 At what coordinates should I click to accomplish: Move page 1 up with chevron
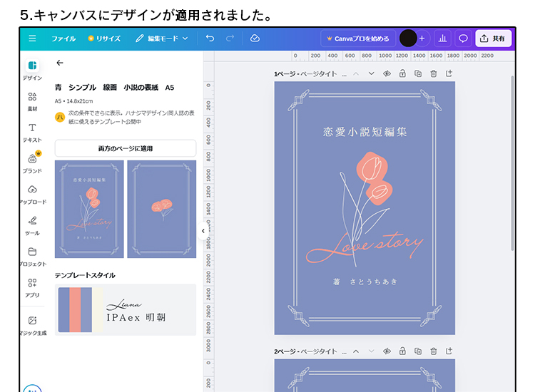click(356, 73)
